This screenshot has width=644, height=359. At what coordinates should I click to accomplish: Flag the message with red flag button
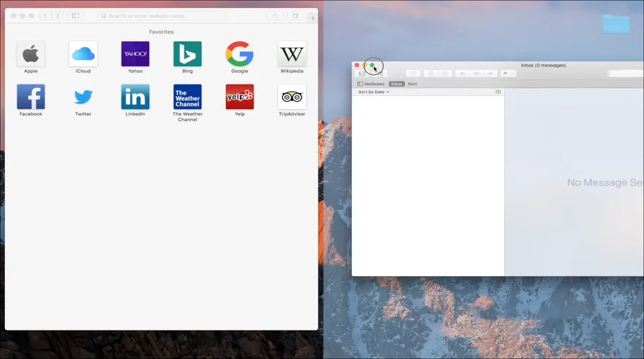[505, 74]
